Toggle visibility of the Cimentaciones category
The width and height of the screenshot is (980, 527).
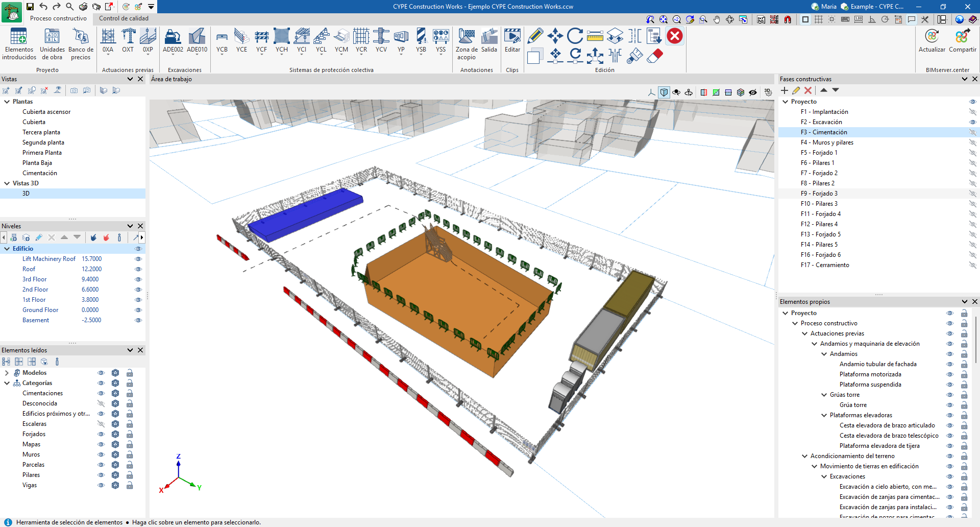101,393
